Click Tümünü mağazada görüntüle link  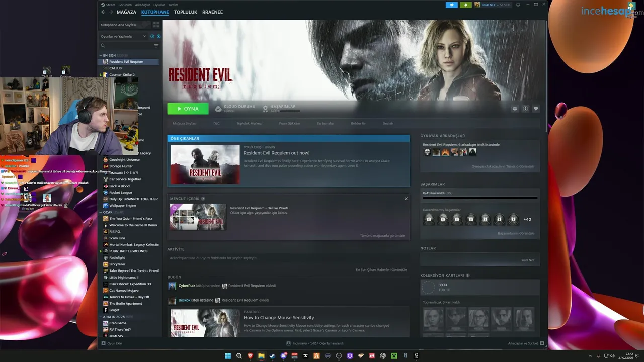(x=382, y=235)
